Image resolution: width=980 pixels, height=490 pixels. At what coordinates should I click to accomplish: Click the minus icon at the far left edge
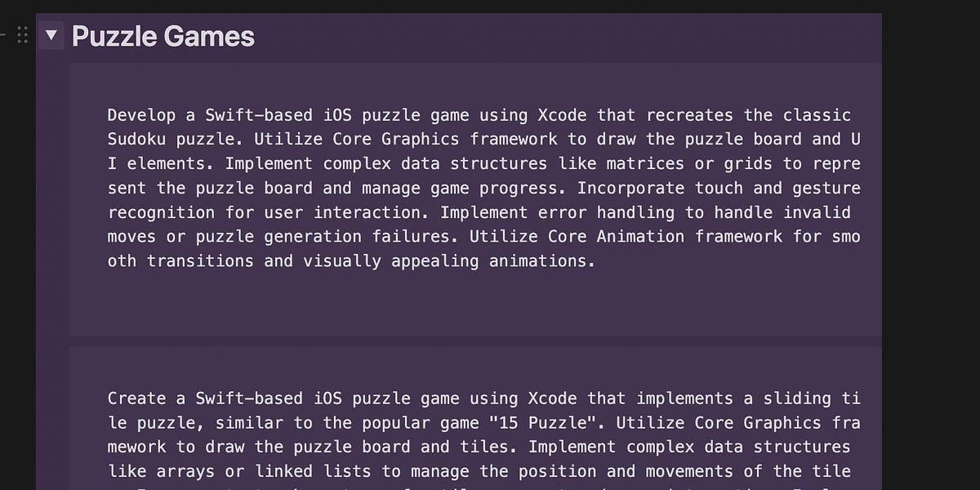tap(3, 36)
